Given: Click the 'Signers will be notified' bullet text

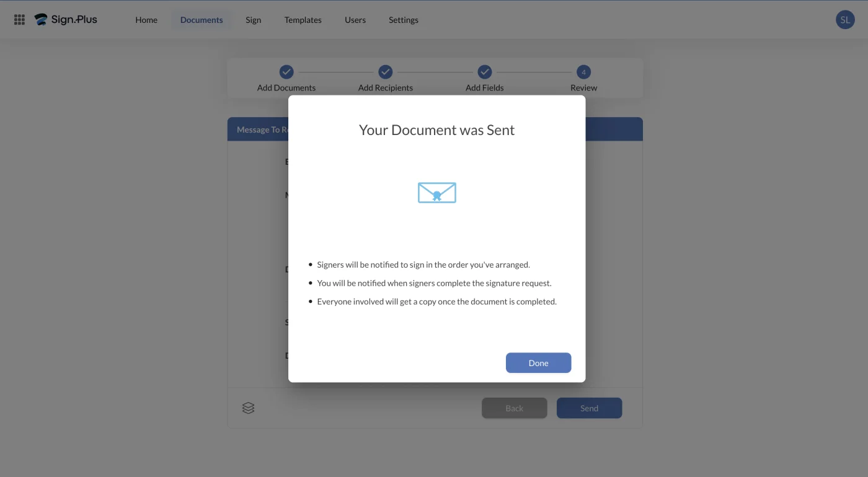Looking at the screenshot, I should coord(423,265).
